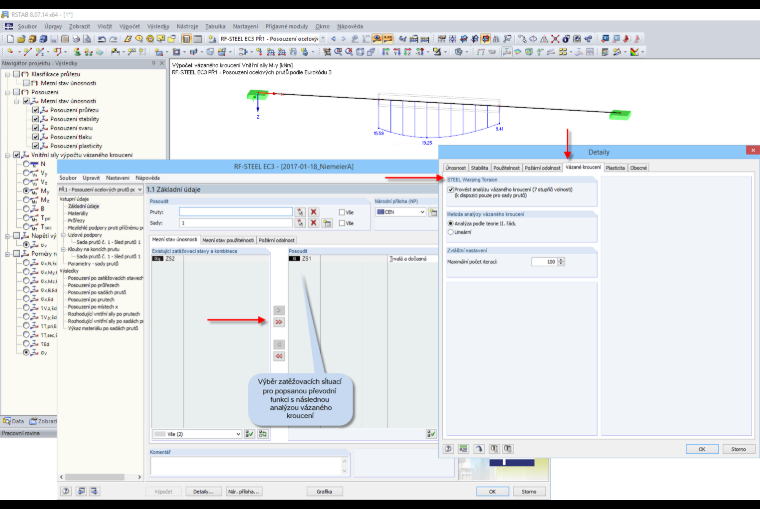
Task: Click the pick members icon next to Pruty field
Action: (x=300, y=212)
